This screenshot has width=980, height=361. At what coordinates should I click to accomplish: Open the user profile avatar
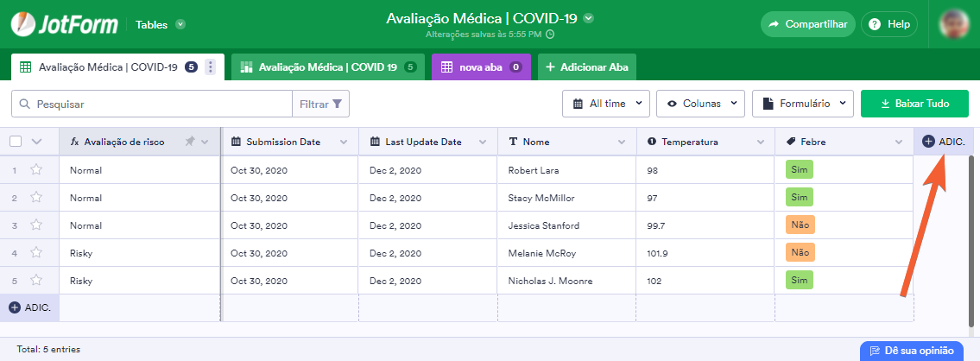pos(954,24)
